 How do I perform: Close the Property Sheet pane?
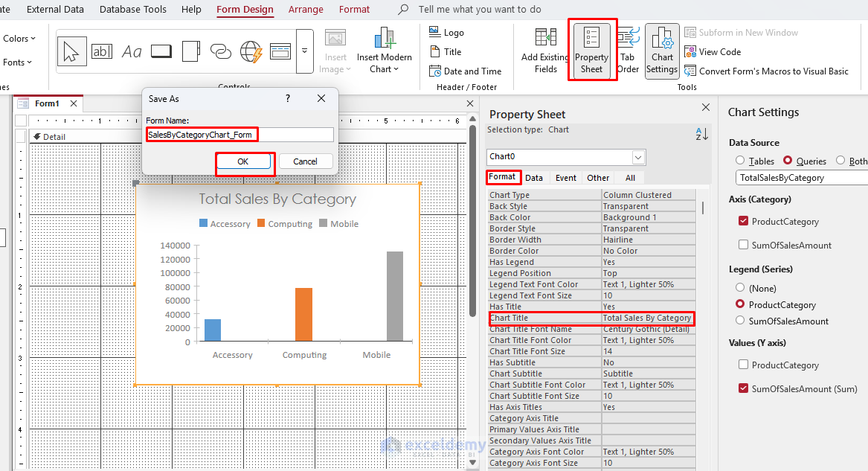(705, 107)
